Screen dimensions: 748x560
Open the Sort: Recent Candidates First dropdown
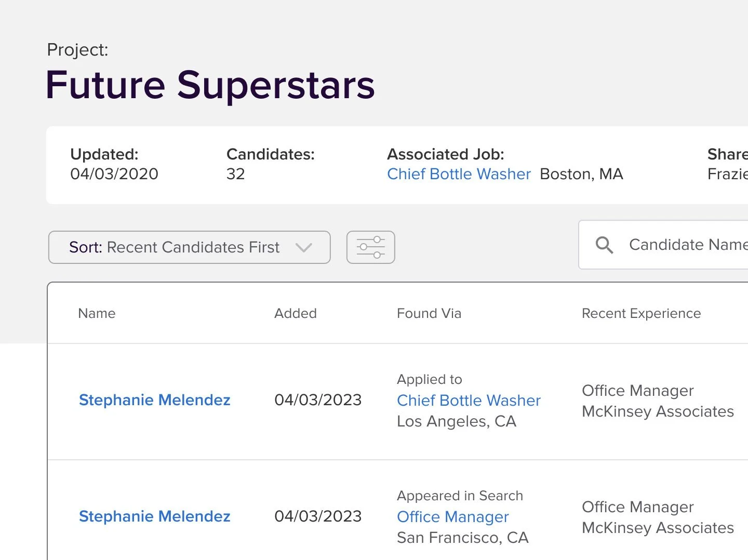(175, 247)
